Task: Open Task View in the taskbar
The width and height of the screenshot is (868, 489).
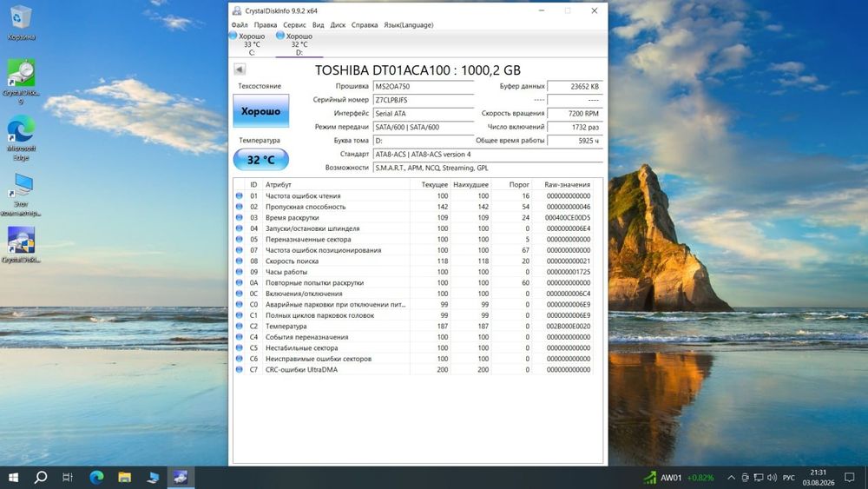Action: coord(68,478)
